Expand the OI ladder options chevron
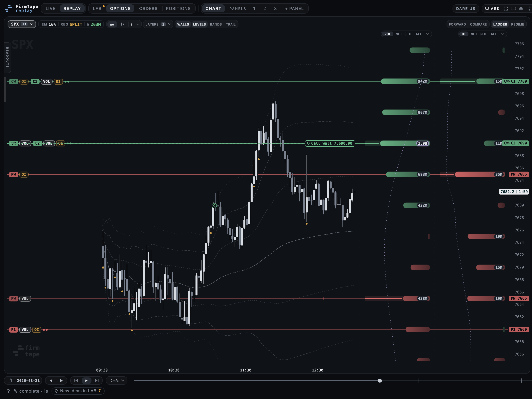This screenshot has width=532, height=399. (x=503, y=34)
